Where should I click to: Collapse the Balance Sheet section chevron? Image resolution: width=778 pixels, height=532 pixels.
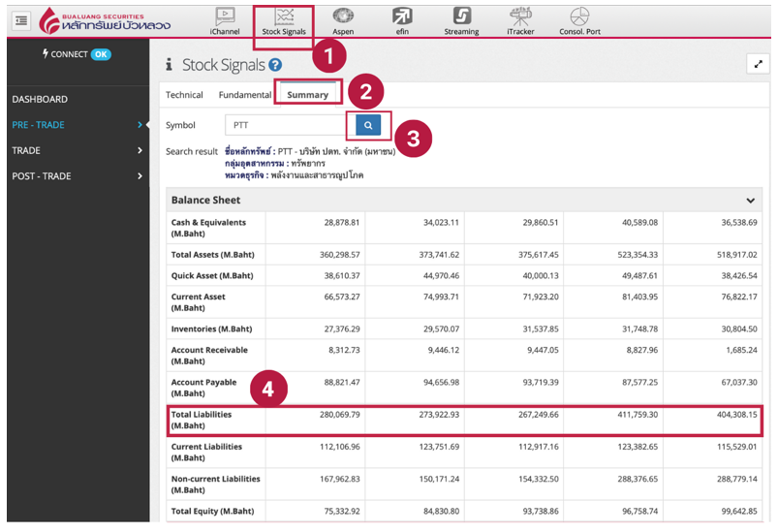click(750, 201)
